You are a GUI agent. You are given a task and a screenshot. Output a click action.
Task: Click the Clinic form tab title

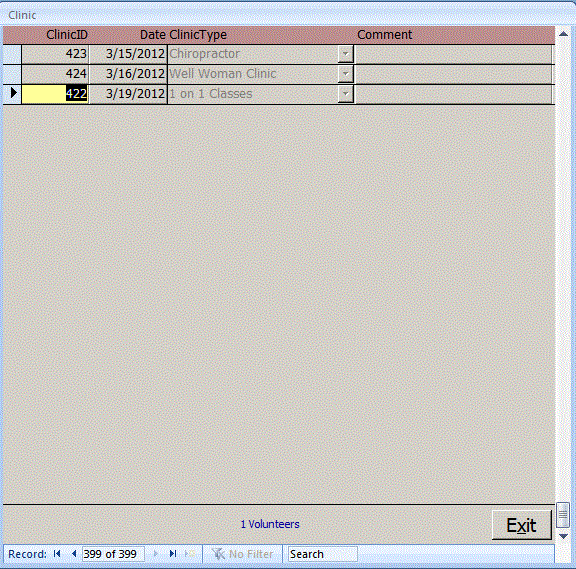tap(22, 15)
